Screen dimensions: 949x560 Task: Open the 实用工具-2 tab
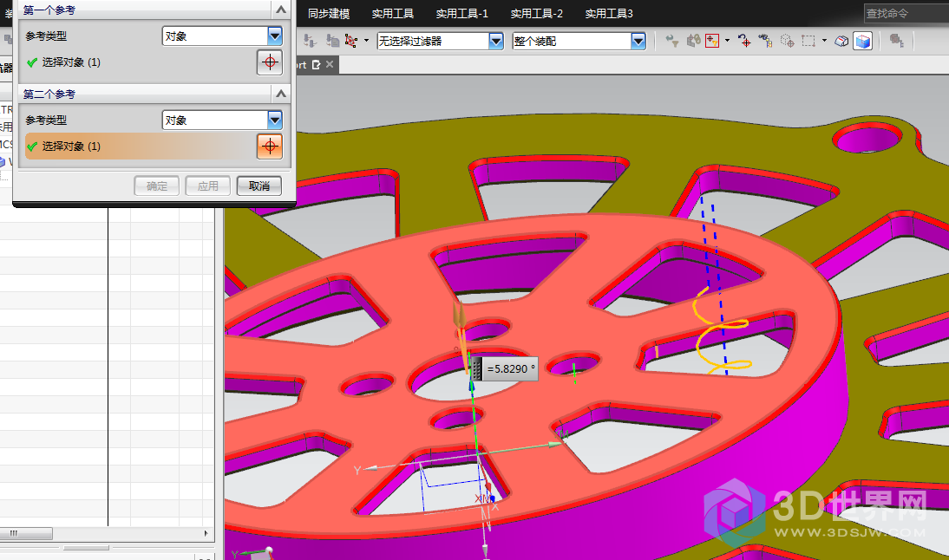pyautogui.click(x=536, y=13)
